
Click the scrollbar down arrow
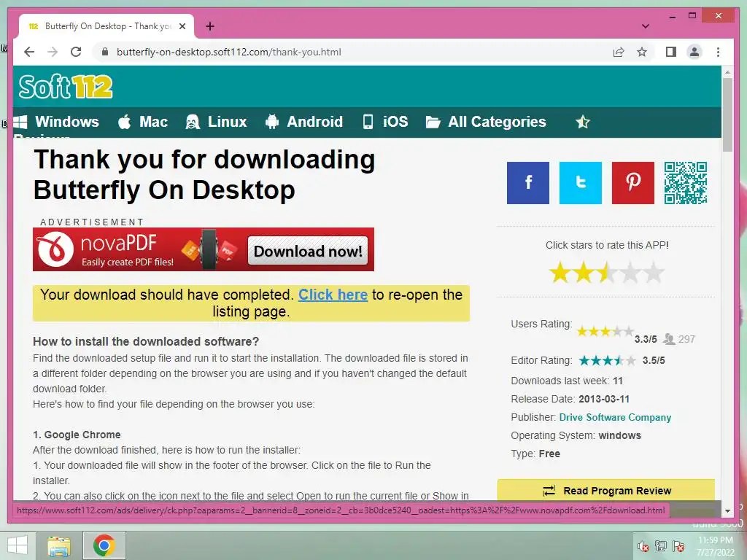point(727,511)
